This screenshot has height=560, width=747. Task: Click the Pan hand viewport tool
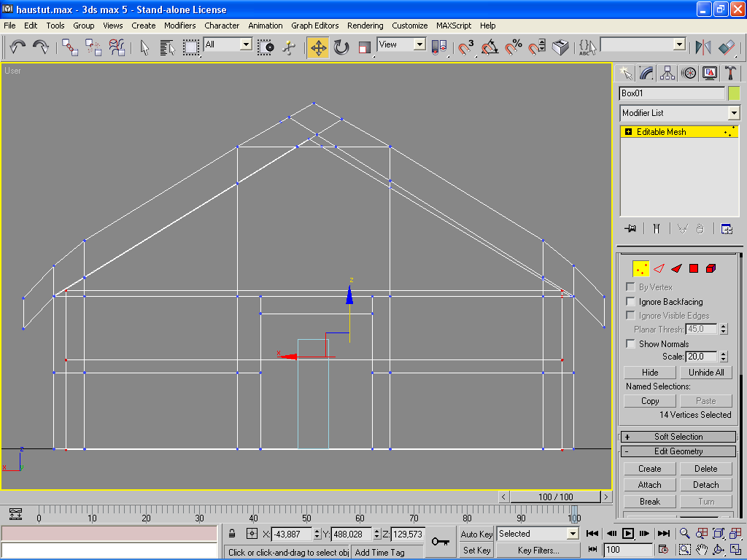702,550
